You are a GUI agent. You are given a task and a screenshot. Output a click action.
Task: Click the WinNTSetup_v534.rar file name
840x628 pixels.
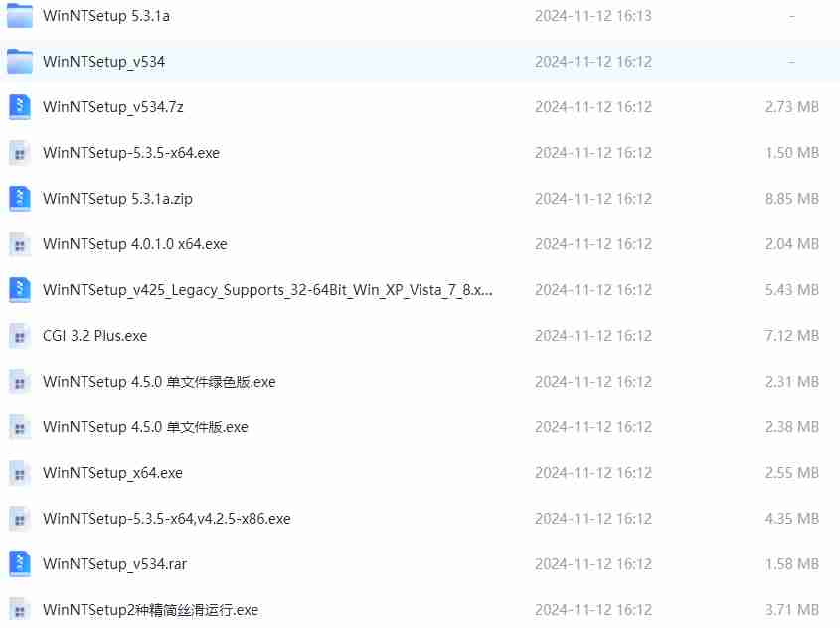point(114,564)
